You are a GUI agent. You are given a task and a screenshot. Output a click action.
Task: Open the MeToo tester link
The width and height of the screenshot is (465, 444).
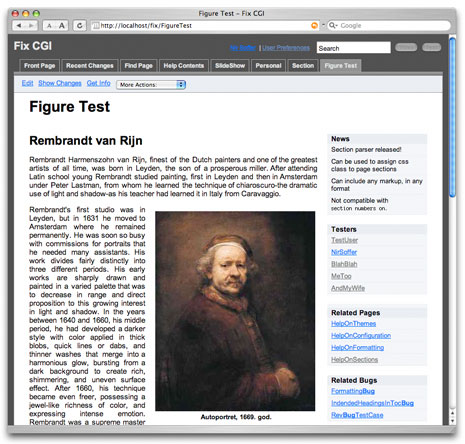pos(341,276)
